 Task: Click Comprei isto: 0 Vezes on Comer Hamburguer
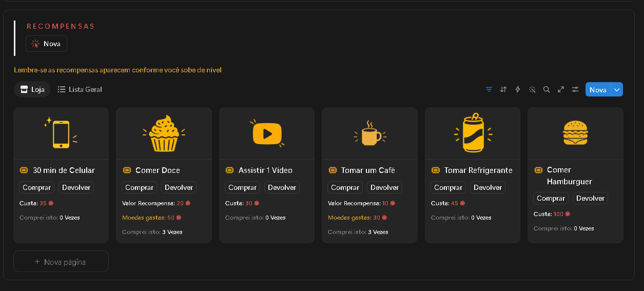coord(564,228)
